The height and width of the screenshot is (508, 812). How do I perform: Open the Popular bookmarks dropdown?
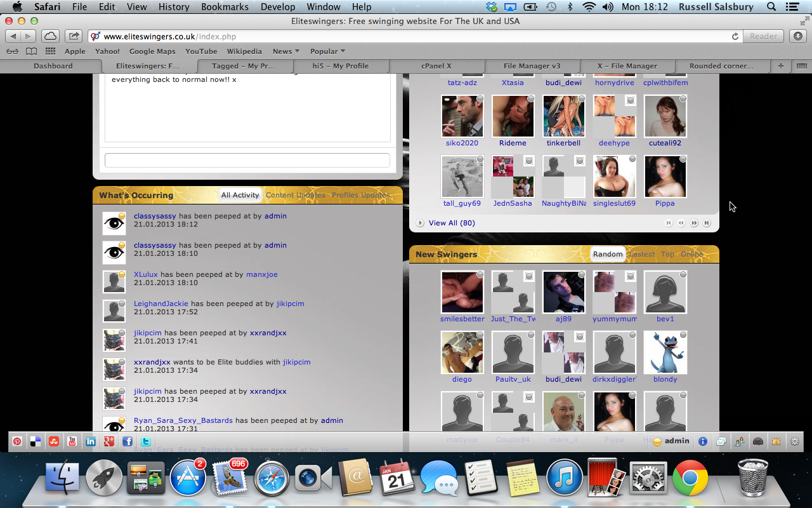click(327, 51)
